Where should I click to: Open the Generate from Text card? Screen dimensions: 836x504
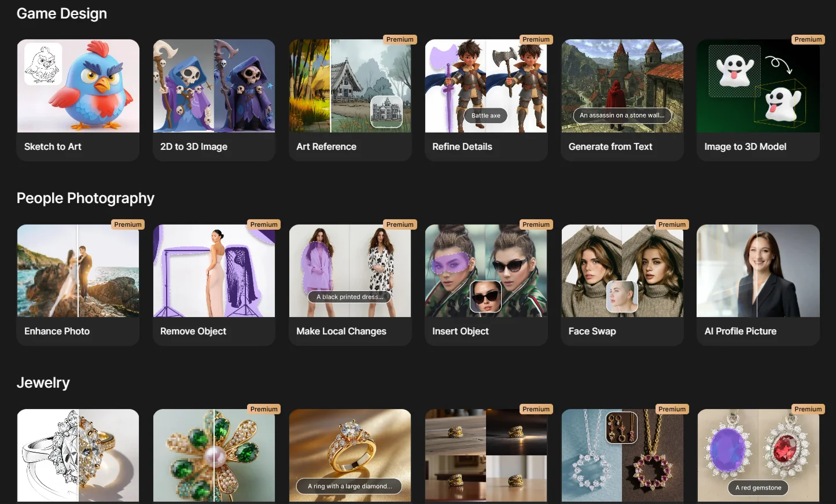coord(623,100)
